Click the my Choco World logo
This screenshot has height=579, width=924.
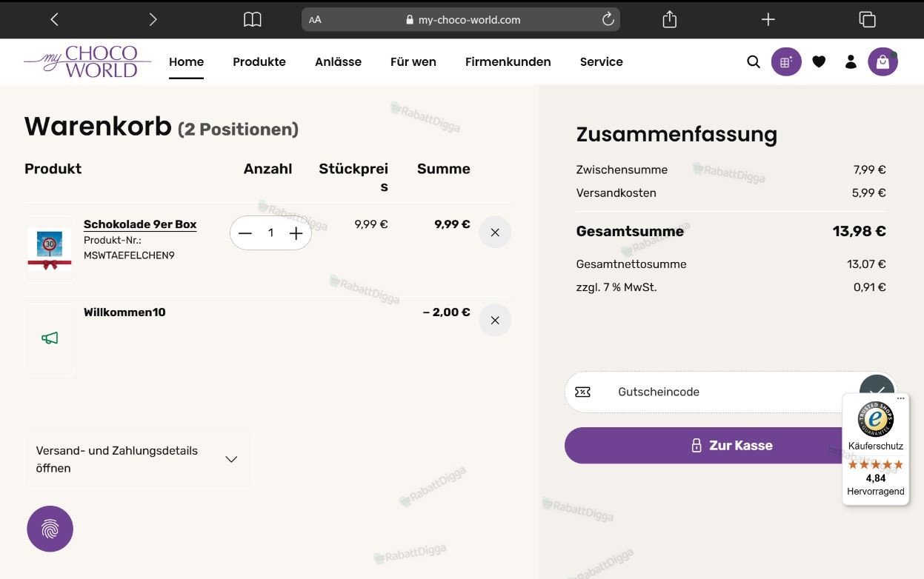[x=87, y=61]
